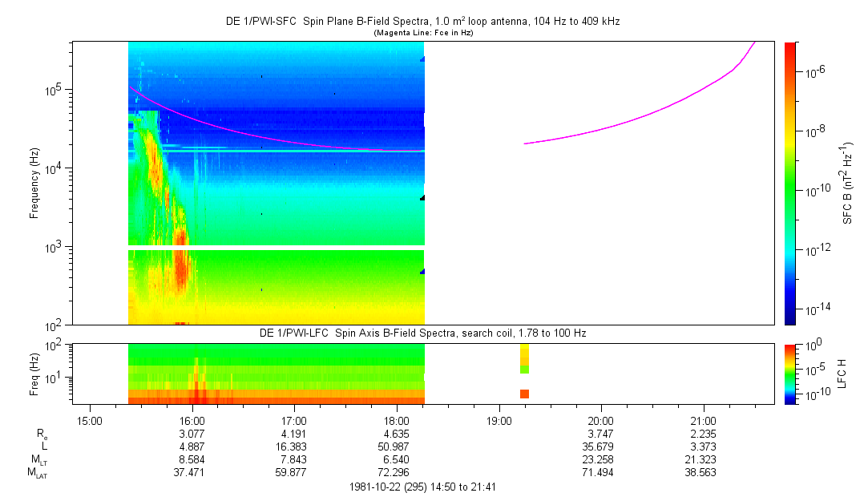Click the Freq (Hz) label on lower panel
The image size is (868, 497).
pyautogui.click(x=34, y=373)
